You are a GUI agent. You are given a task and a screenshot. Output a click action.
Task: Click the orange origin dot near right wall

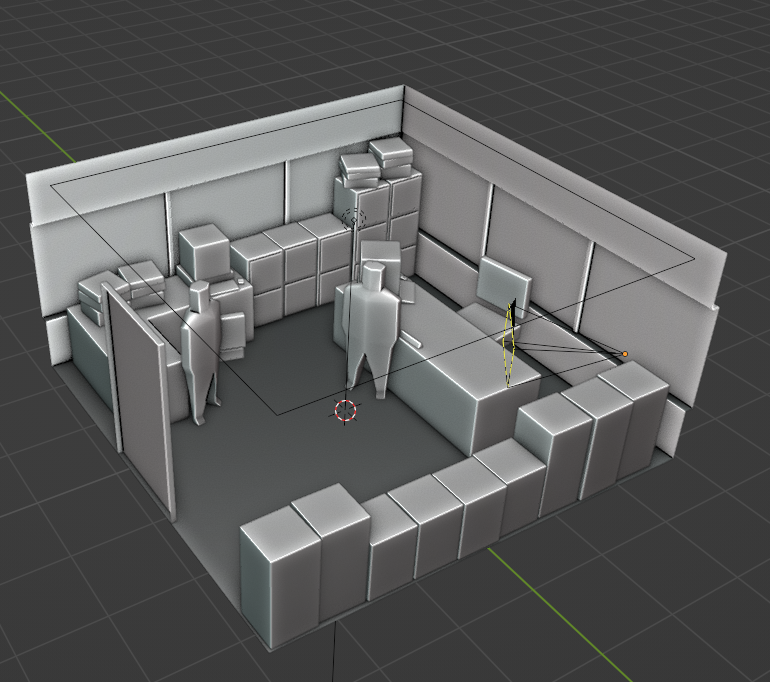pos(625,354)
